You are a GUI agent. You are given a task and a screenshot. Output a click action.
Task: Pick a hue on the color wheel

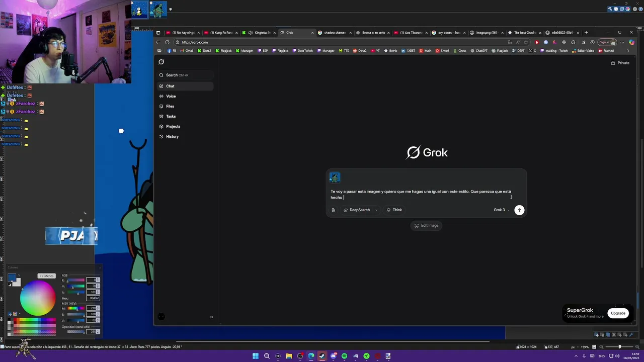[38, 298]
